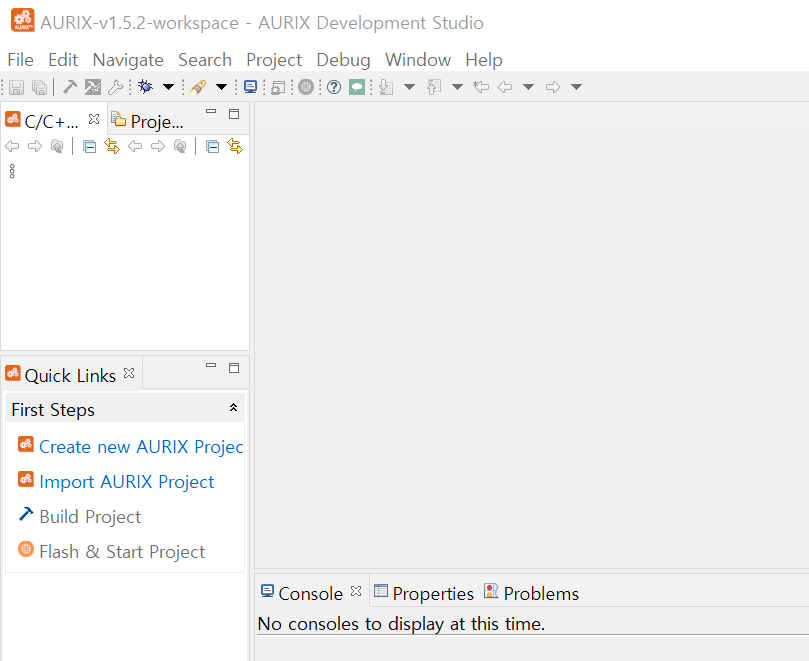Click the blue monitor terminal toolbar icon

pos(250,87)
